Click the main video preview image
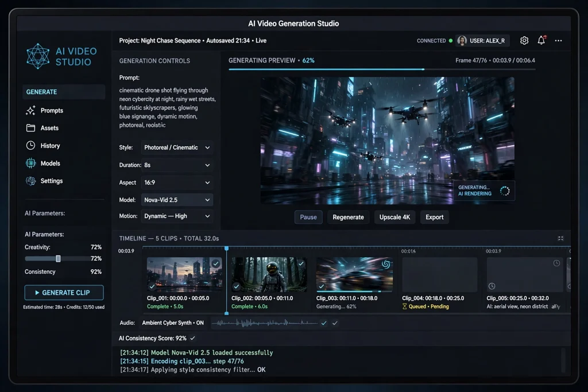The height and width of the screenshot is (392, 588). (388, 141)
